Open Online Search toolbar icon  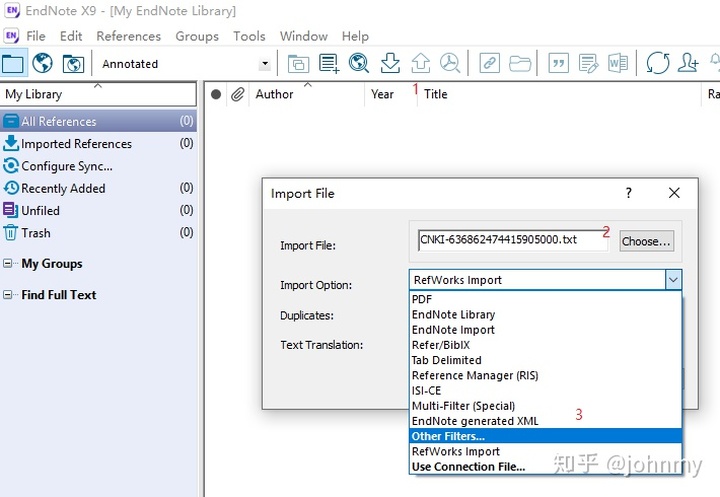pos(359,63)
